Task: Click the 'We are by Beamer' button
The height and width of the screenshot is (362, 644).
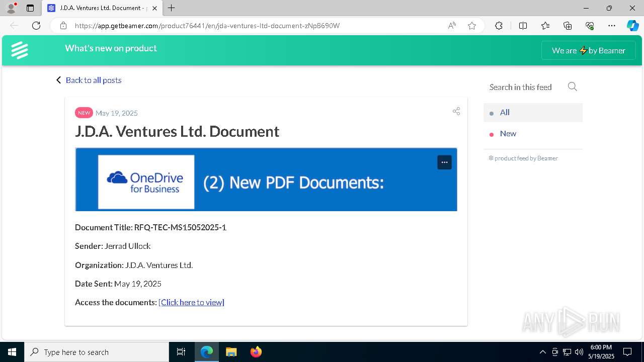Action: tap(589, 50)
